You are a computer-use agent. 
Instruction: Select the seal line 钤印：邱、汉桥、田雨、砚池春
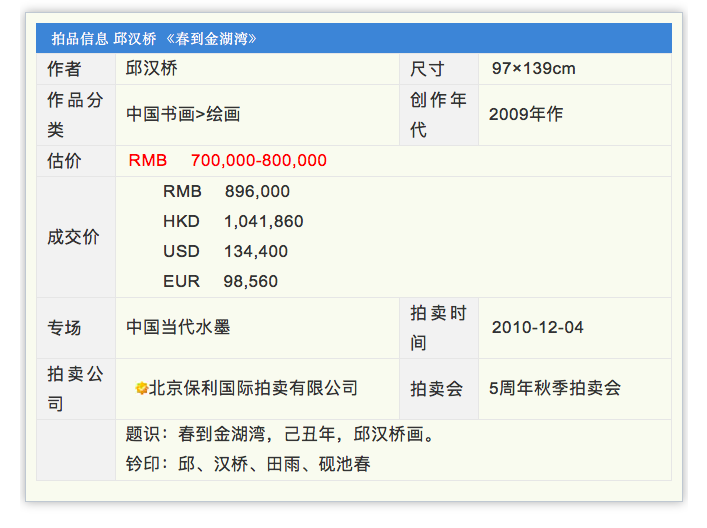pos(248,464)
